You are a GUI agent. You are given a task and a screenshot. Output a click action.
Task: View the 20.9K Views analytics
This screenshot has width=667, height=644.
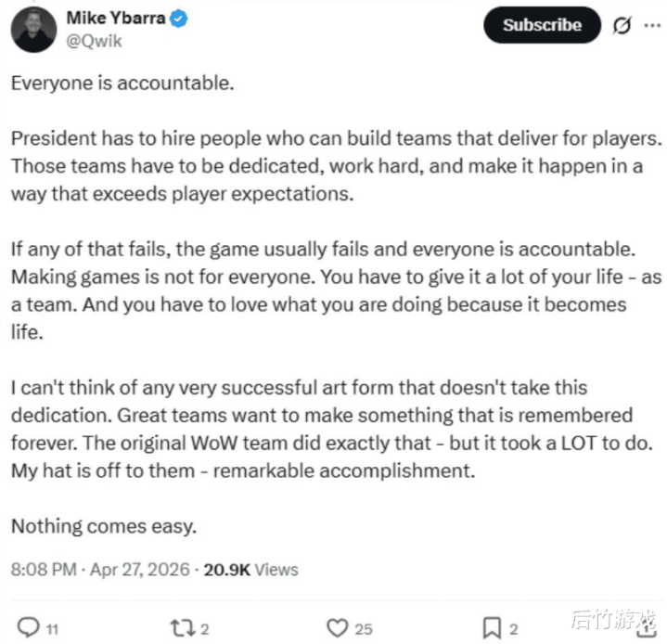coord(251,569)
